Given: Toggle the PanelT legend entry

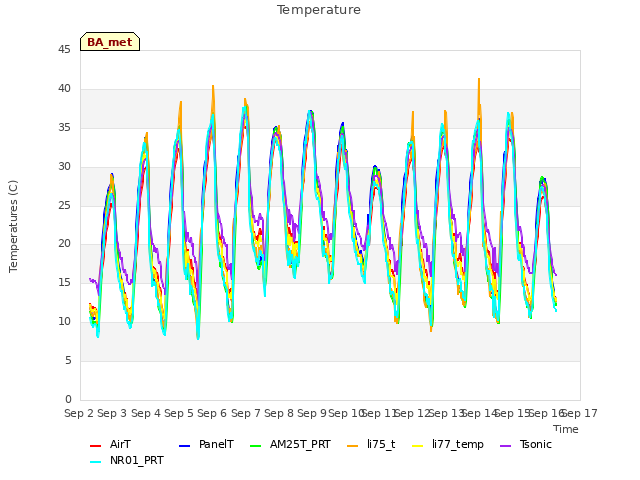Looking at the screenshot, I should [207, 444].
